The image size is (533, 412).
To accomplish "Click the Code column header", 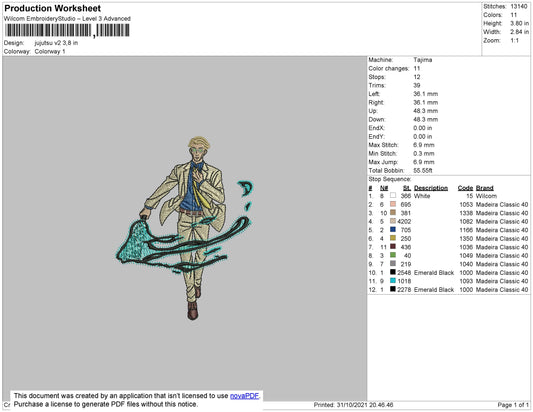I will click(x=465, y=188).
